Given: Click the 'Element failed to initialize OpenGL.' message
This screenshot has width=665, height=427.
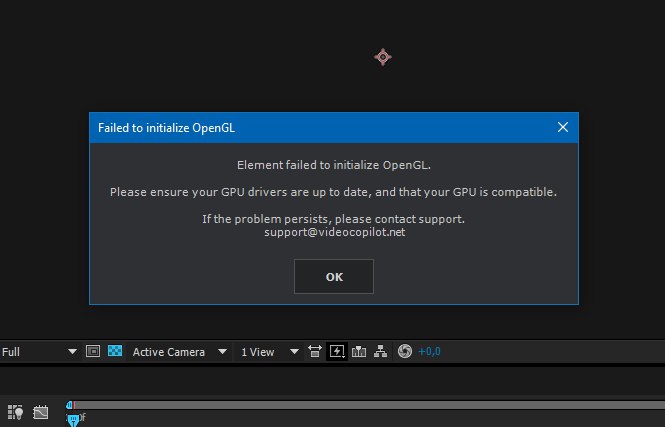Looking at the screenshot, I should pos(334,165).
